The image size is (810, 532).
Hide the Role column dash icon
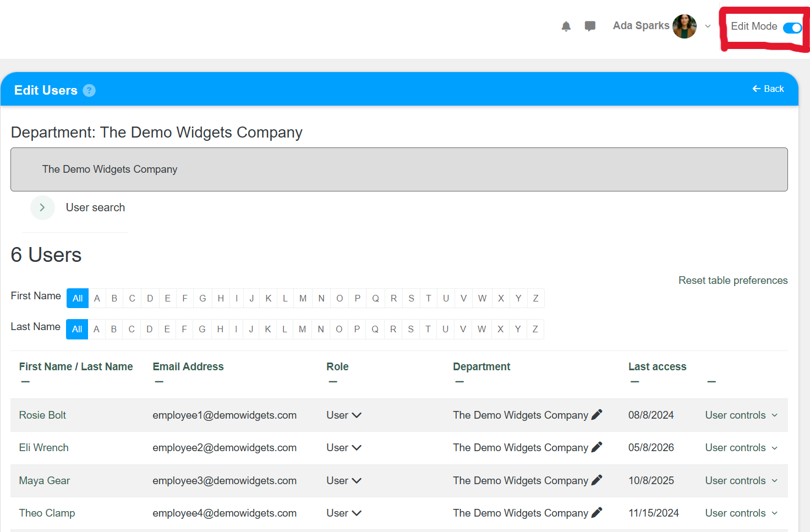point(333,381)
